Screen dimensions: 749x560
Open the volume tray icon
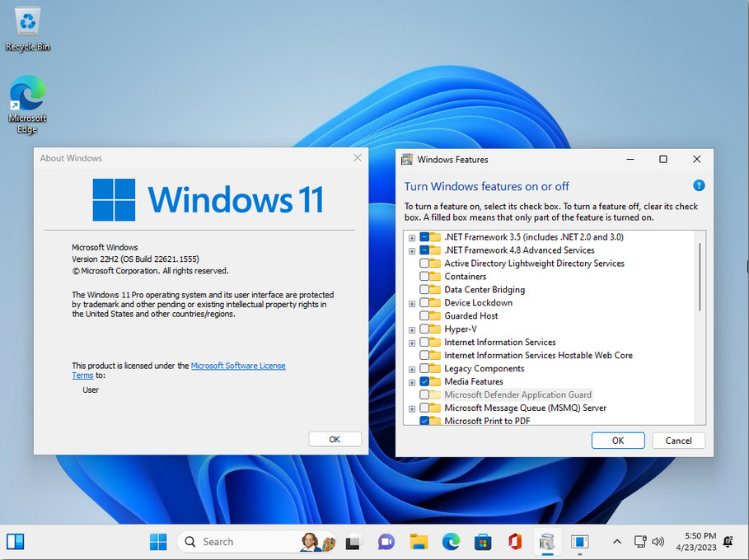[x=658, y=542]
